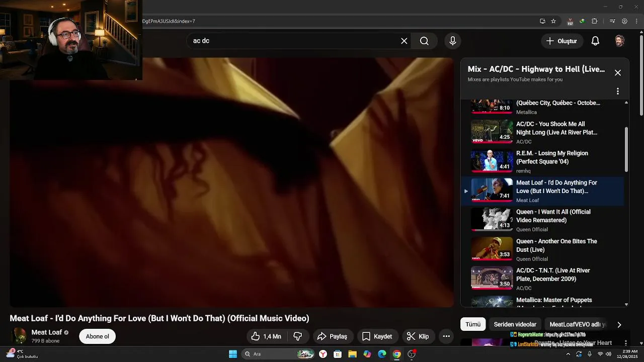The height and width of the screenshot is (362, 644).
Task: Click inside the main video player
Action: 231,182
